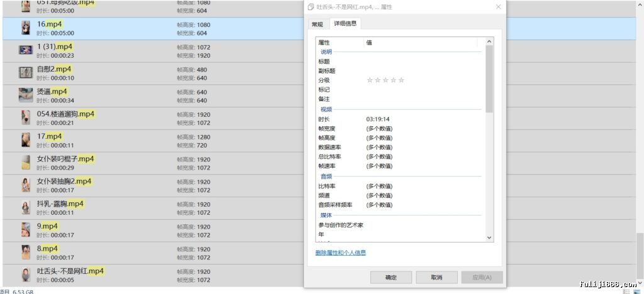Set rating to two stars in 分级 row

click(377, 80)
